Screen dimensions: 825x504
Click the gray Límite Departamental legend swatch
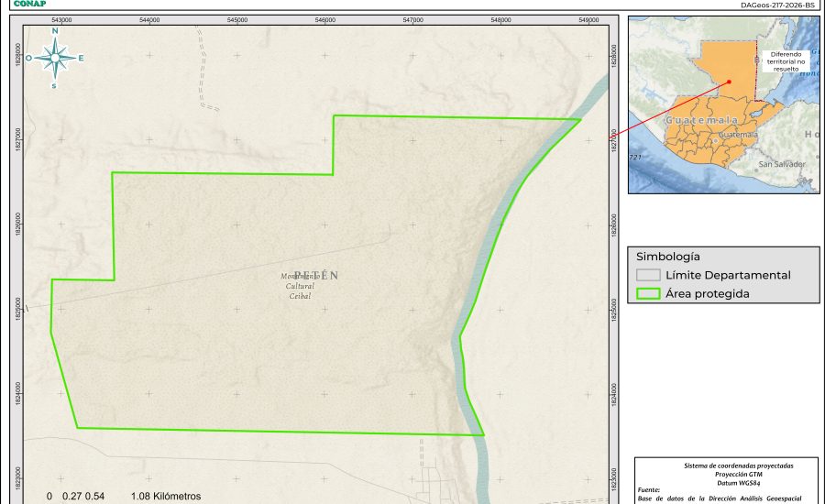coord(648,275)
